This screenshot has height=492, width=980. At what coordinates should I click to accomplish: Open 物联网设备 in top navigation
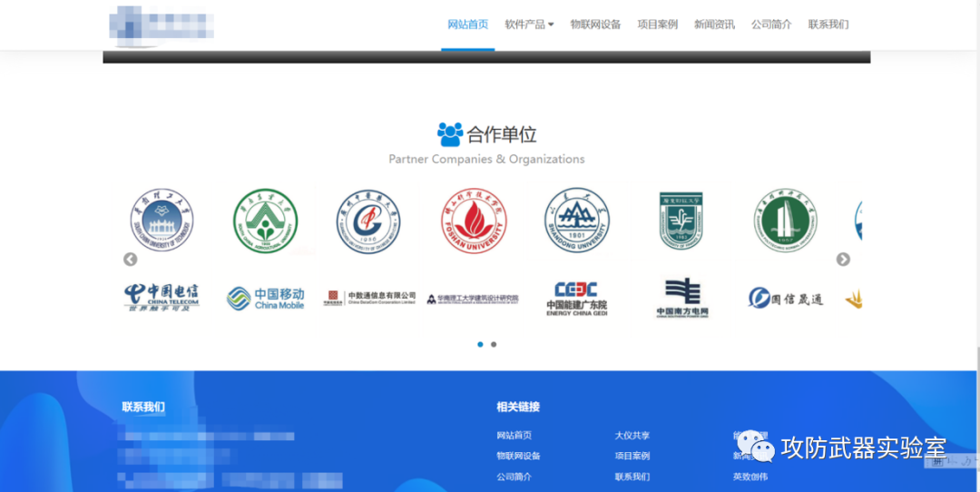(595, 25)
